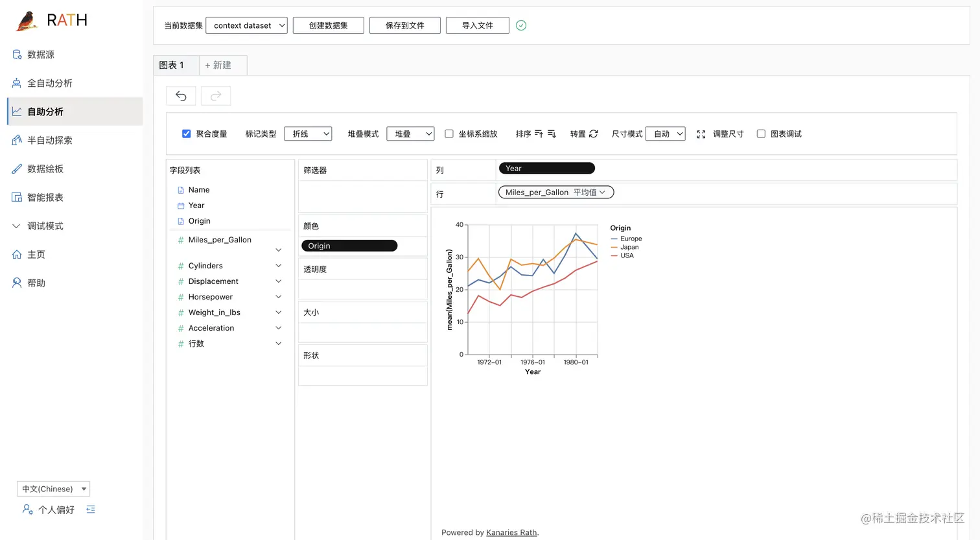Open the 堆叠模式 stack mode dropdown
This screenshot has height=540, width=980.
pos(410,134)
